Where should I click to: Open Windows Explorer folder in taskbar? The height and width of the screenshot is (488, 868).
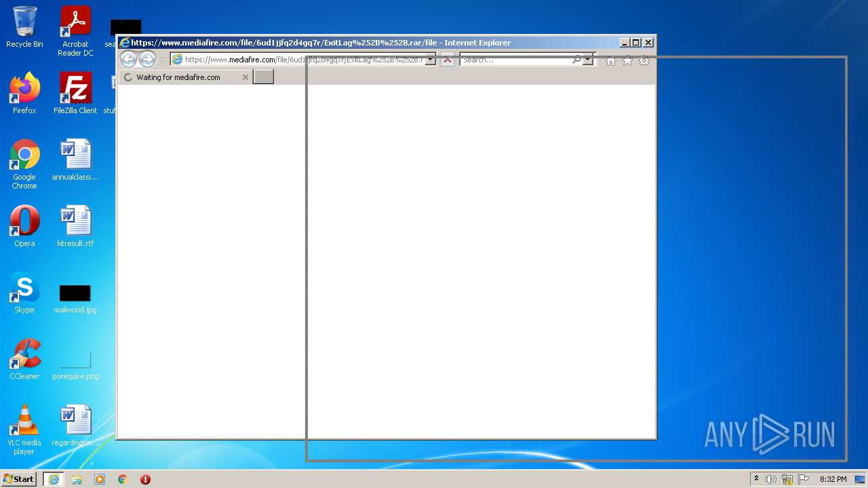pyautogui.click(x=77, y=479)
